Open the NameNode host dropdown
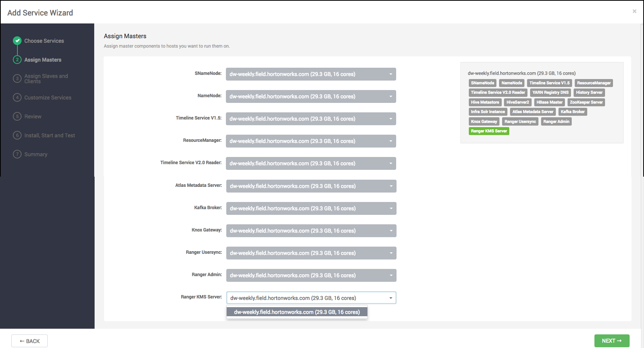The height and width of the screenshot is (348, 644). tap(311, 96)
